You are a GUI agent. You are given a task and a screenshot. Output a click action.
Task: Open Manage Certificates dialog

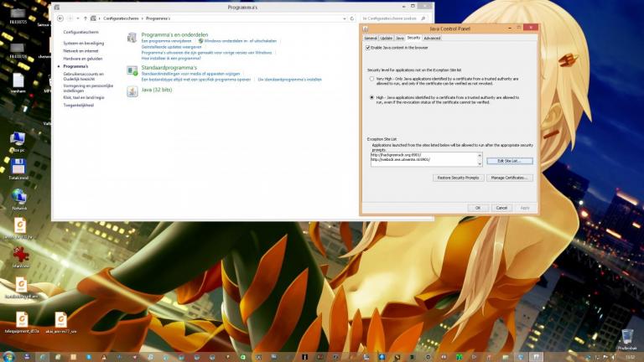(509, 178)
